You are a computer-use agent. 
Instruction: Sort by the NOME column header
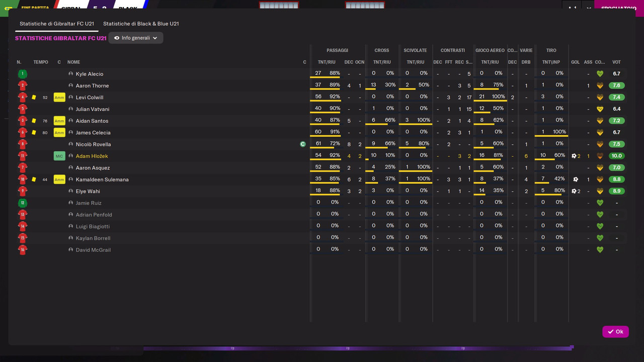point(74,62)
